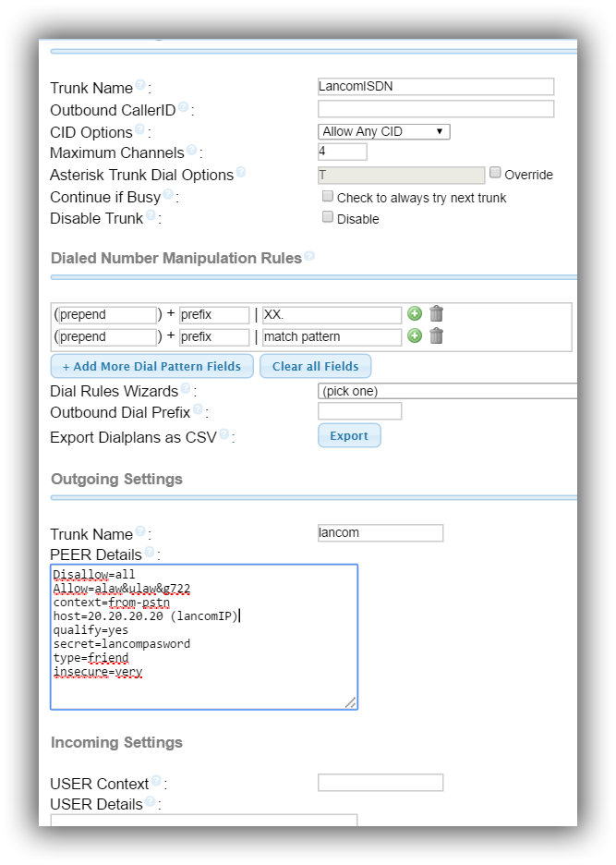Tick the Disable trunk checkbox

(327, 217)
